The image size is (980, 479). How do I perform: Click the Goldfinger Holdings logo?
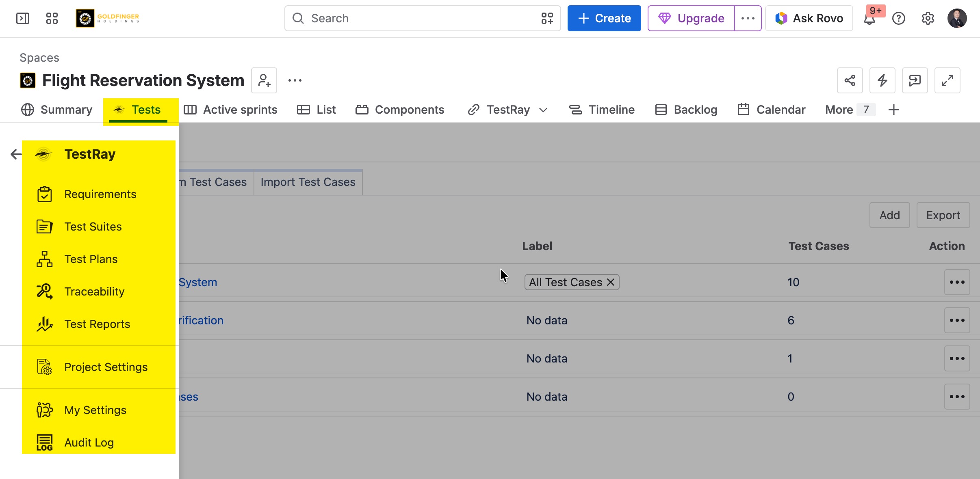108,18
